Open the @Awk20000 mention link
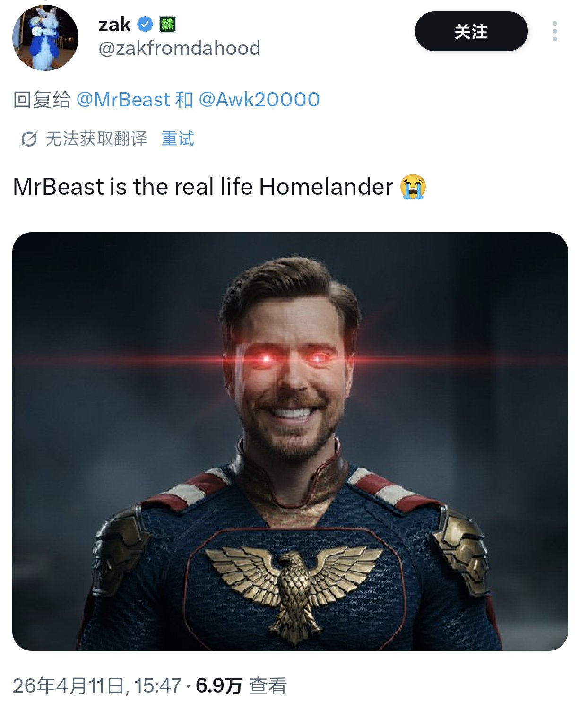This screenshot has width=588, height=702. (x=259, y=100)
